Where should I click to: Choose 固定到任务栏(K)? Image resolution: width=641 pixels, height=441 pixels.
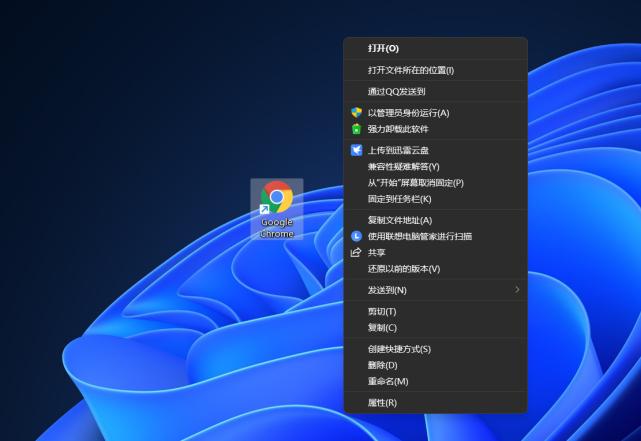click(436, 199)
